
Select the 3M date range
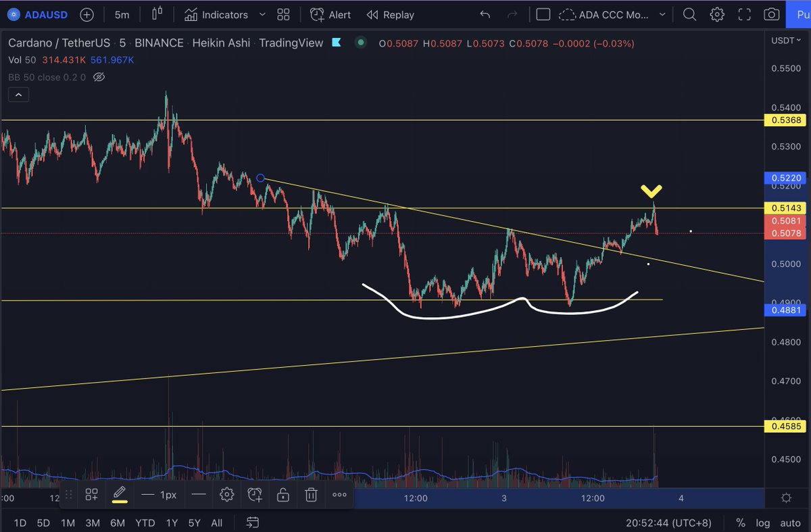point(93,523)
